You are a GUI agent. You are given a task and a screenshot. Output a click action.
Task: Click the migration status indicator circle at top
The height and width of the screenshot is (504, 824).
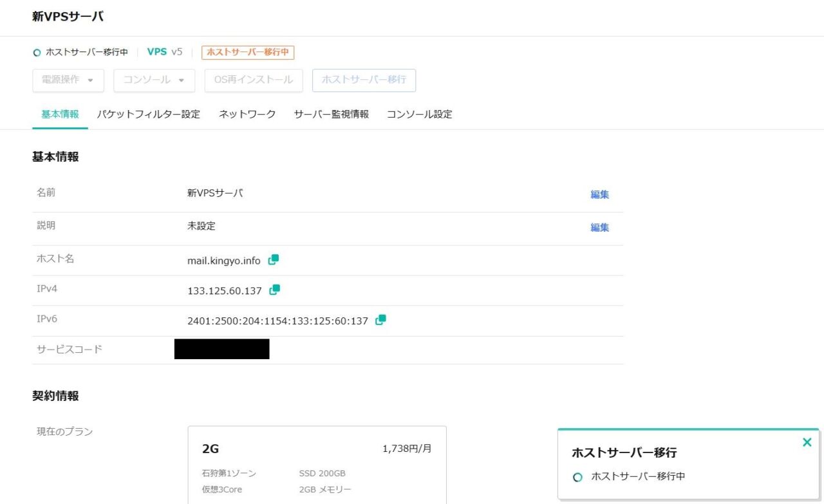click(36, 52)
